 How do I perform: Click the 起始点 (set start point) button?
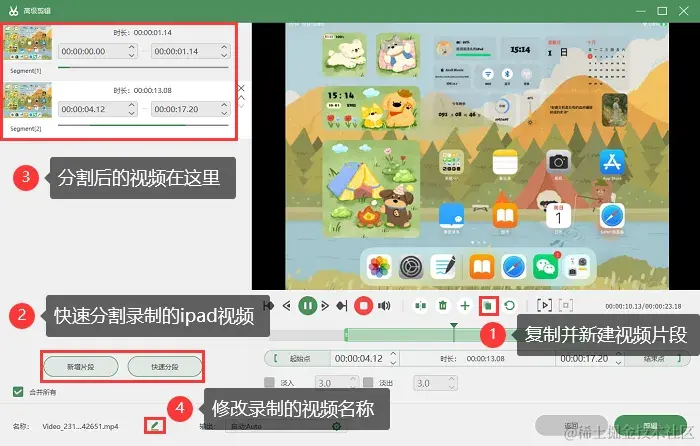(297, 358)
